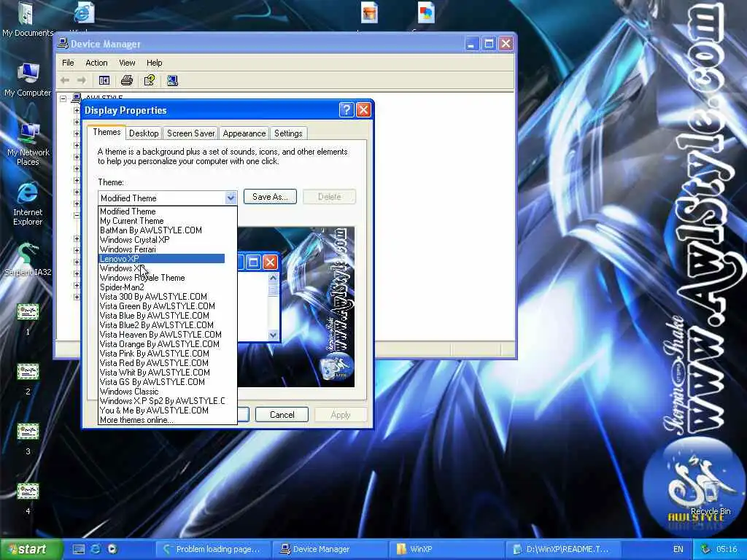Select desktop icon labeled 3
Image resolution: width=747 pixels, height=560 pixels.
tap(28, 438)
